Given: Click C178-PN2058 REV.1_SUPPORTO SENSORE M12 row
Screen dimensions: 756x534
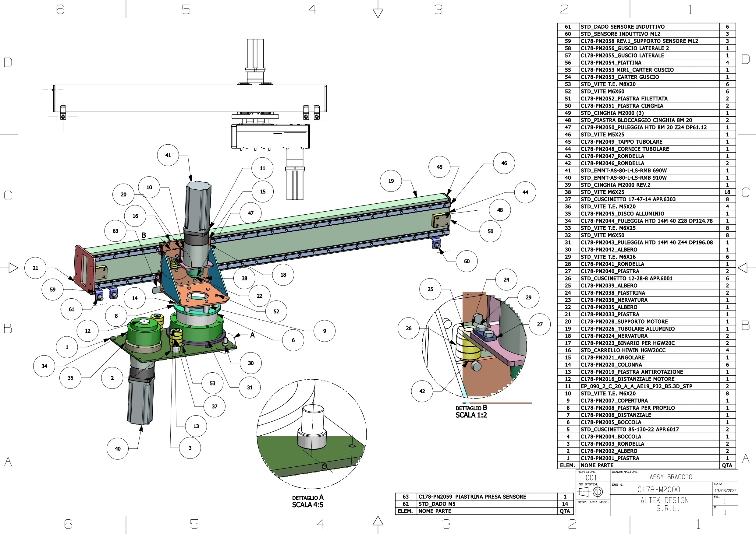Looking at the screenshot, I should pyautogui.click(x=647, y=41).
